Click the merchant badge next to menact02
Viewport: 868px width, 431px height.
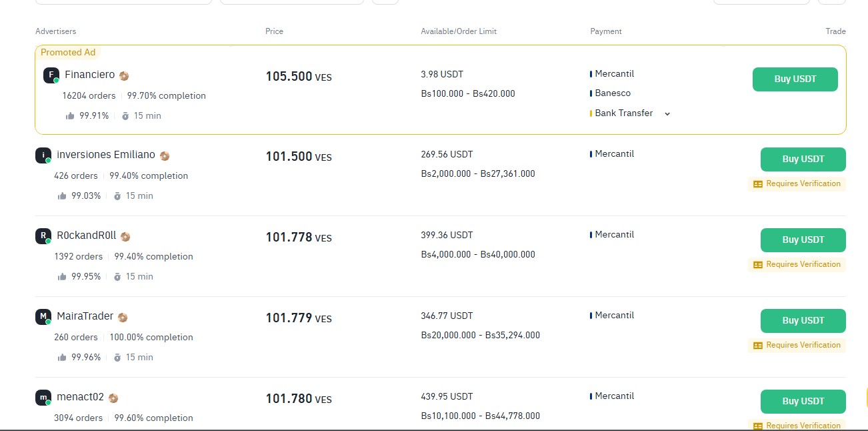pos(113,398)
